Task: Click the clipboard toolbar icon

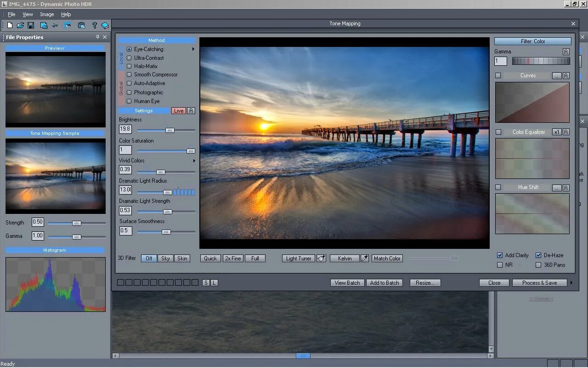Action: (x=81, y=25)
